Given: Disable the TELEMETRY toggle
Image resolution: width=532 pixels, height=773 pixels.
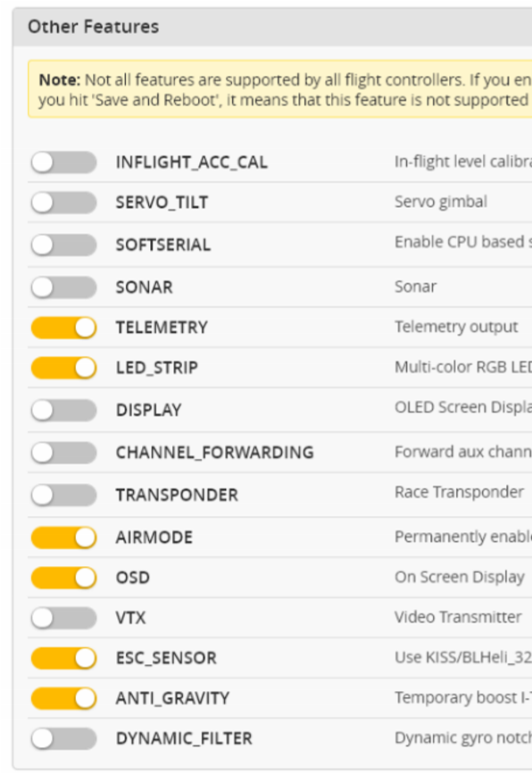Looking at the screenshot, I should click(63, 328).
